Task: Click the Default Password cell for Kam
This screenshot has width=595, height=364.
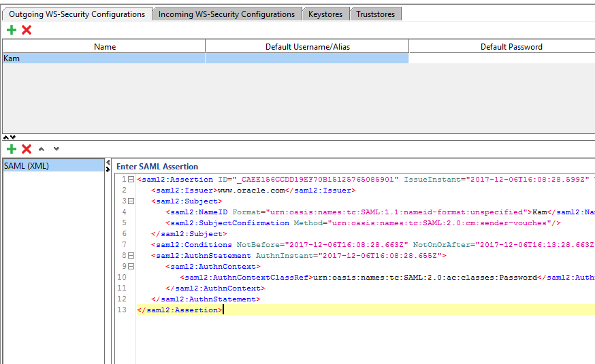Action: [502, 59]
